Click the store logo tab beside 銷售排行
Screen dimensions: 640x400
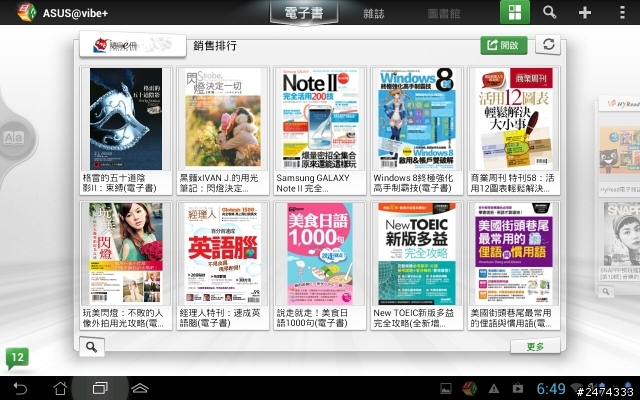[x=133, y=44]
